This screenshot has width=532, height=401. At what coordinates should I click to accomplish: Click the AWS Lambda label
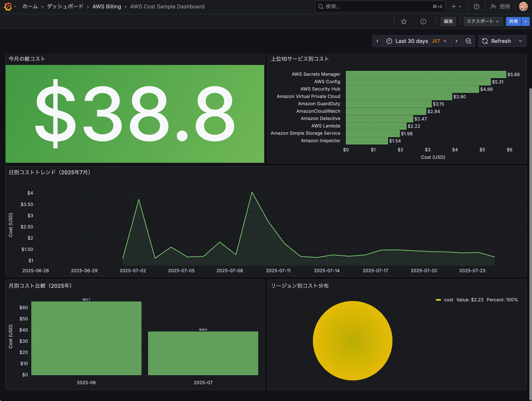click(x=326, y=126)
